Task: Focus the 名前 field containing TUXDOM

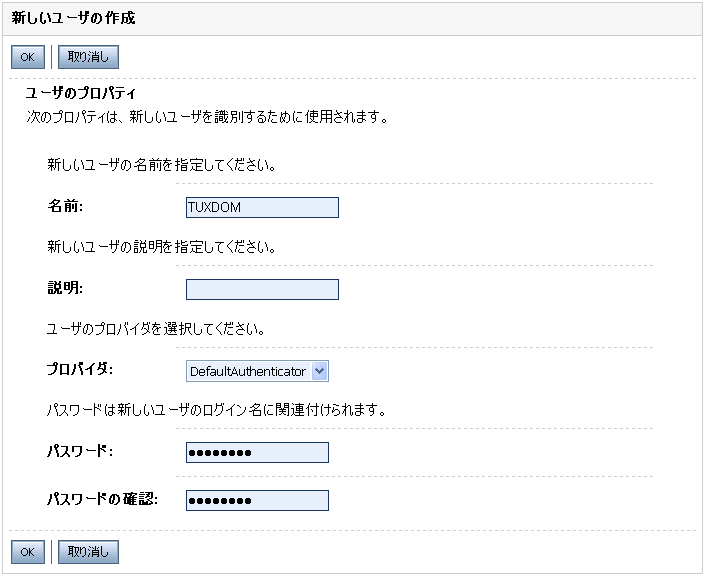Action: (x=262, y=207)
